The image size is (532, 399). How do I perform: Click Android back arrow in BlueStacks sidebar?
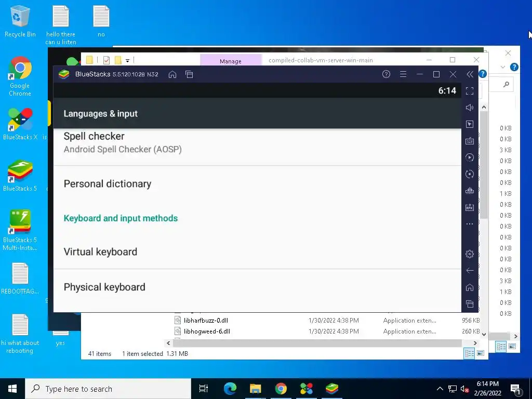(470, 270)
